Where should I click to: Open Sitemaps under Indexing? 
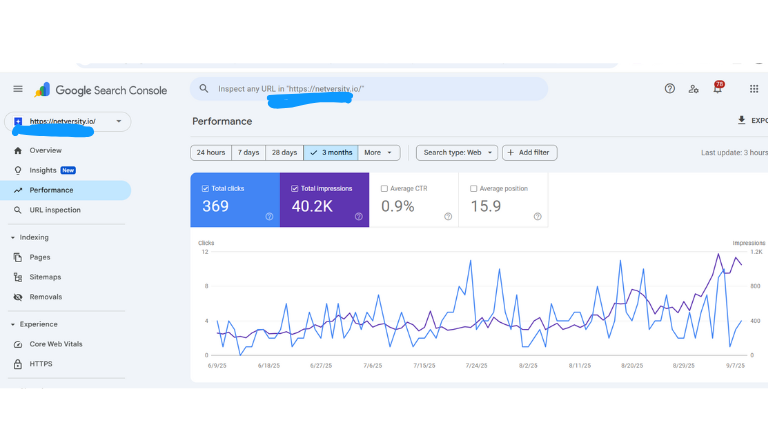point(66,277)
